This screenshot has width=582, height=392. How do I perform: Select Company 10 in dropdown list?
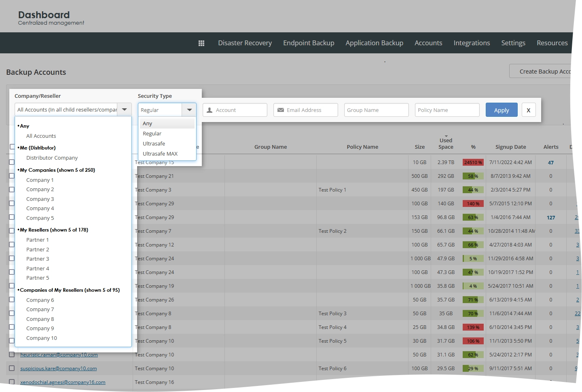pyautogui.click(x=41, y=338)
